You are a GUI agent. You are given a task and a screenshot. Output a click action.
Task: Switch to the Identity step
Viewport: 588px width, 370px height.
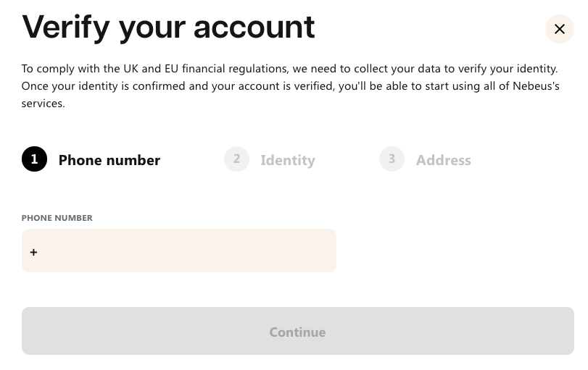pyautogui.click(x=288, y=160)
